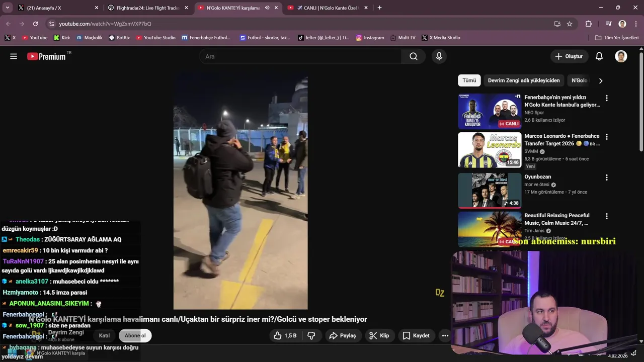Image resolution: width=644 pixels, height=362 pixels.
Task: View site information icon in address bar
Action: click(x=51, y=24)
